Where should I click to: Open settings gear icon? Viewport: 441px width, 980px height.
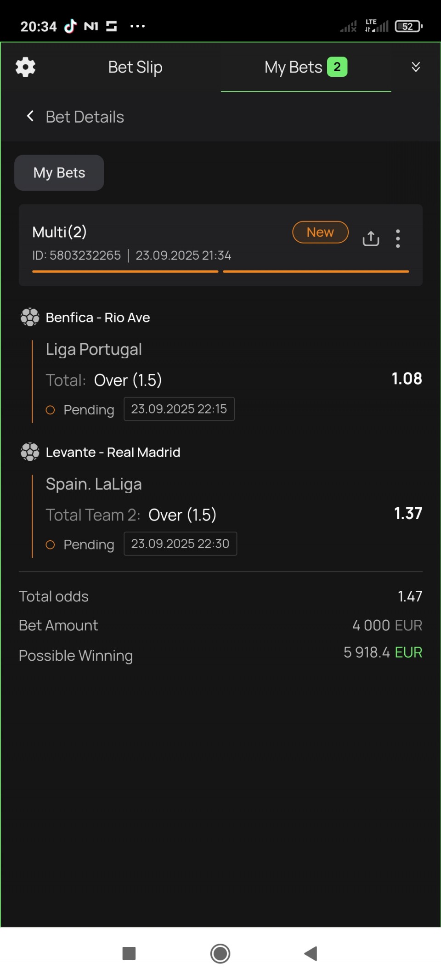25,67
